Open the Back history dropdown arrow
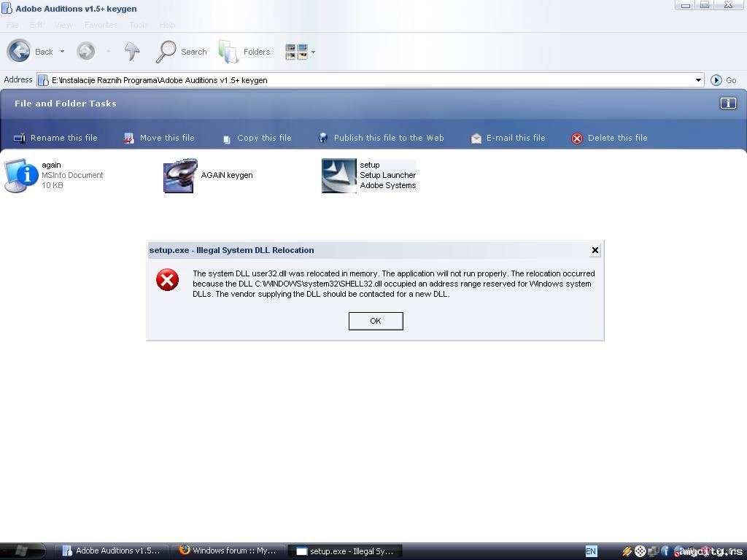 [62, 52]
